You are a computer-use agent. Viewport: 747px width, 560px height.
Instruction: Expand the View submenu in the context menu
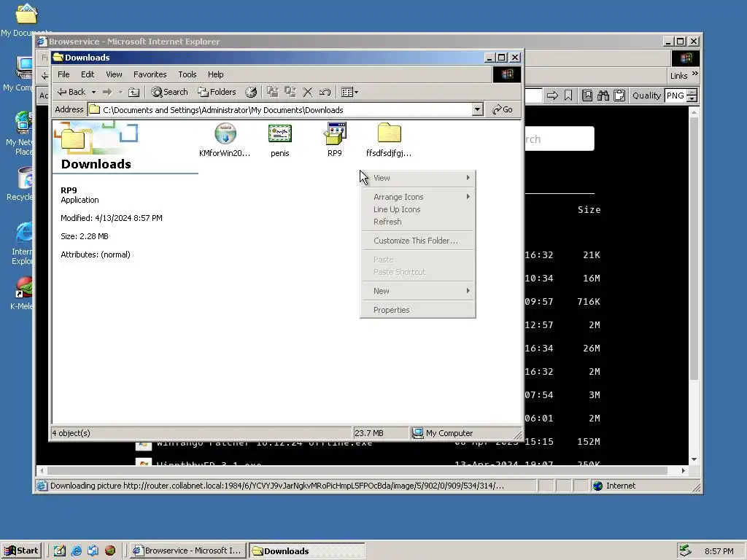(418, 178)
